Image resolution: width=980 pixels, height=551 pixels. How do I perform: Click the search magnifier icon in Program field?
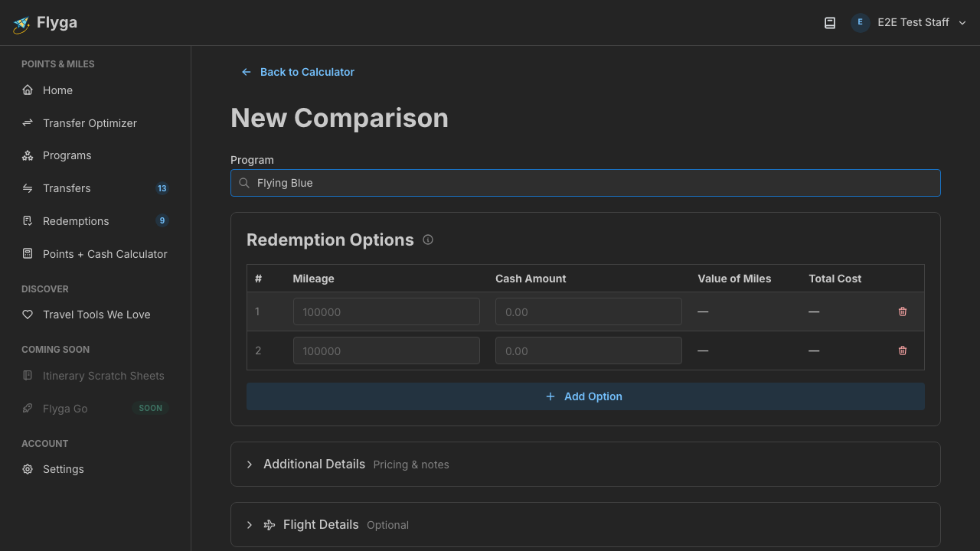coord(244,183)
